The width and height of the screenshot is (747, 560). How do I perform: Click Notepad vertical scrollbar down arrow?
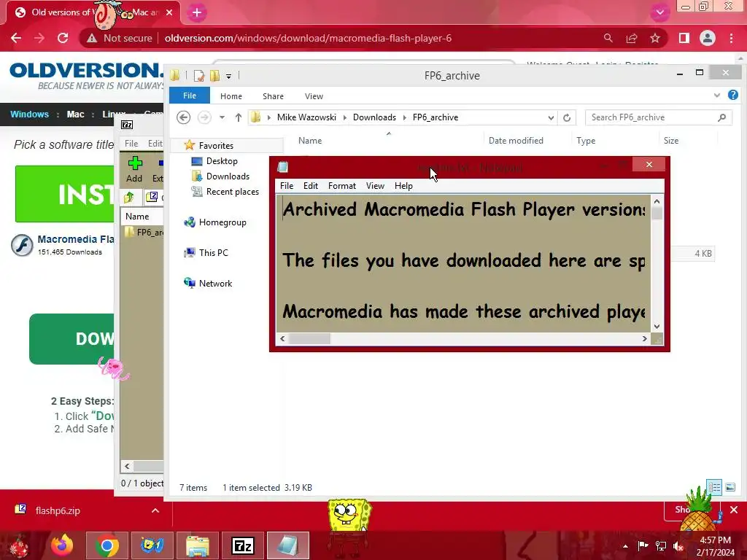(x=657, y=326)
